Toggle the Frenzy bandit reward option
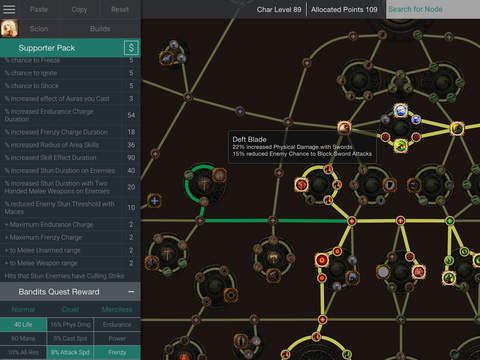Screen dimensions: 480x360 [x=117, y=352]
